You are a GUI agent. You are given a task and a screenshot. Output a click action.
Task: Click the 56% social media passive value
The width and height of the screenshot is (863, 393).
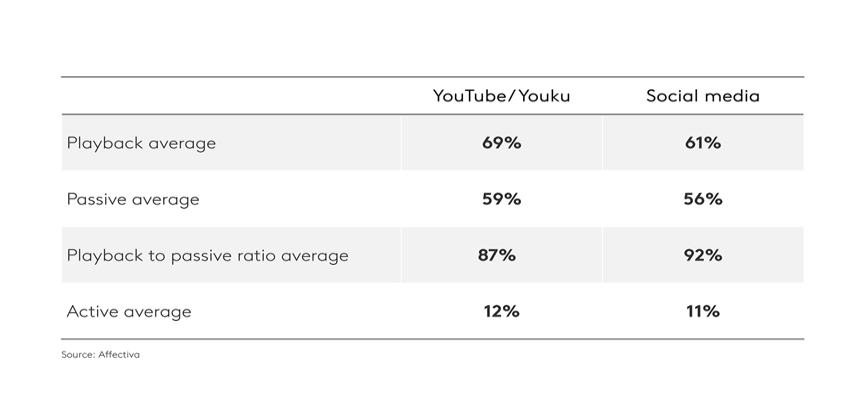[x=703, y=199]
